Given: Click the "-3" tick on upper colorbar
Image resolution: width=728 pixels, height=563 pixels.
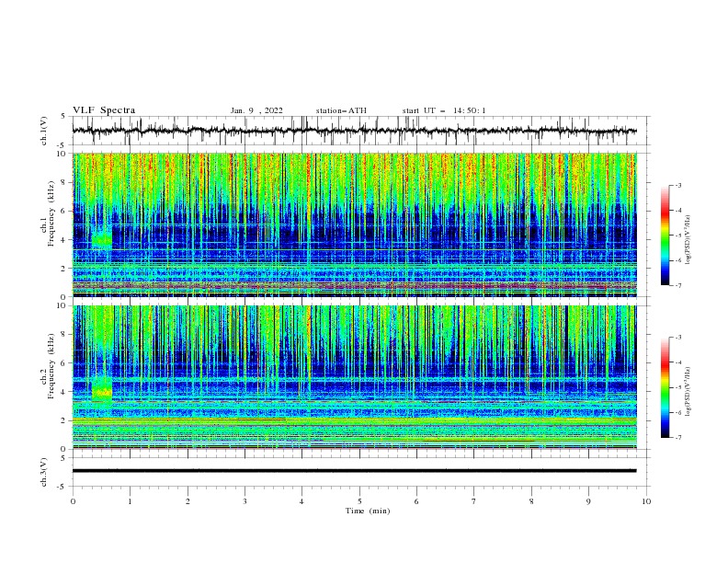Looking at the screenshot, I should coord(678,185).
